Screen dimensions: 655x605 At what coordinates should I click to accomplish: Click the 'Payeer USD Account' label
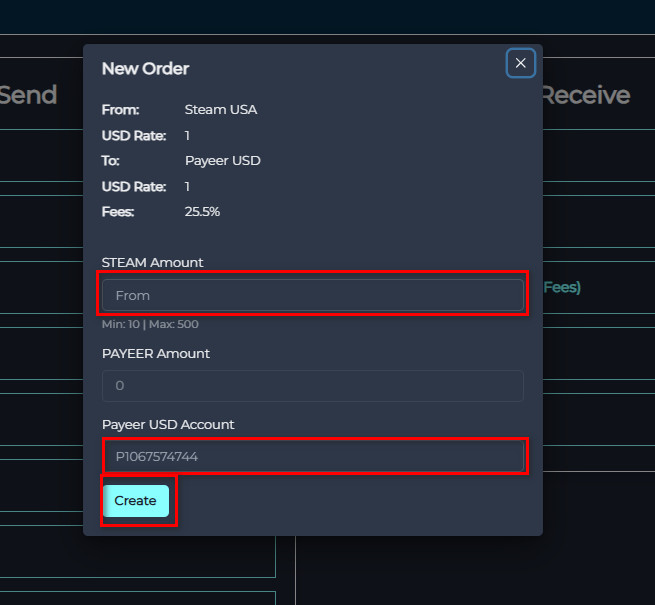coord(168,425)
